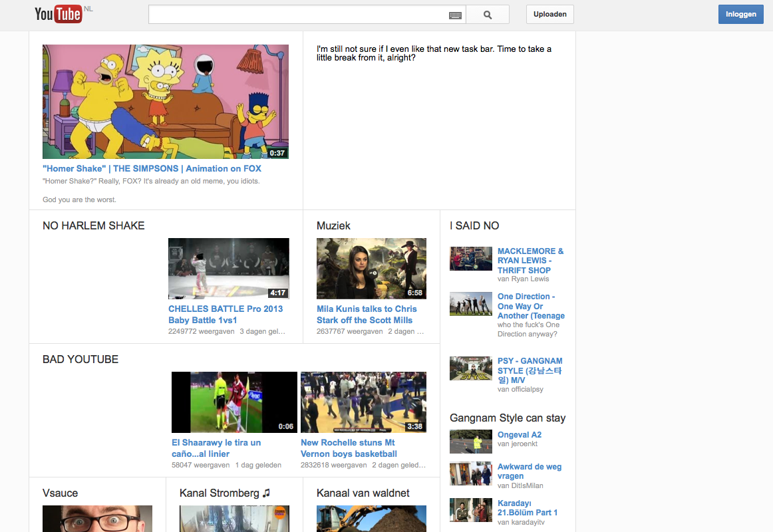Open the Karadayı 21.Bölüm Part 1 link
This screenshot has width=773, height=532.
click(528, 508)
